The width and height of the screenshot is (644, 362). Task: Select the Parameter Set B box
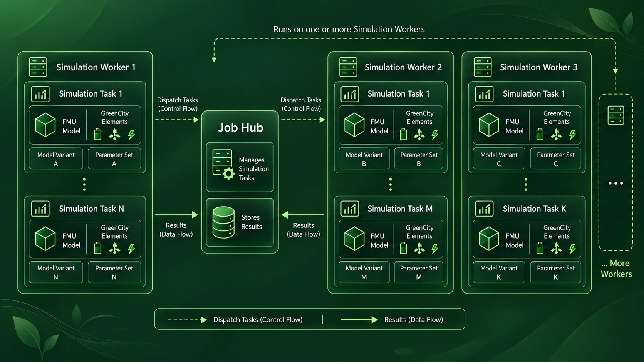click(x=419, y=158)
